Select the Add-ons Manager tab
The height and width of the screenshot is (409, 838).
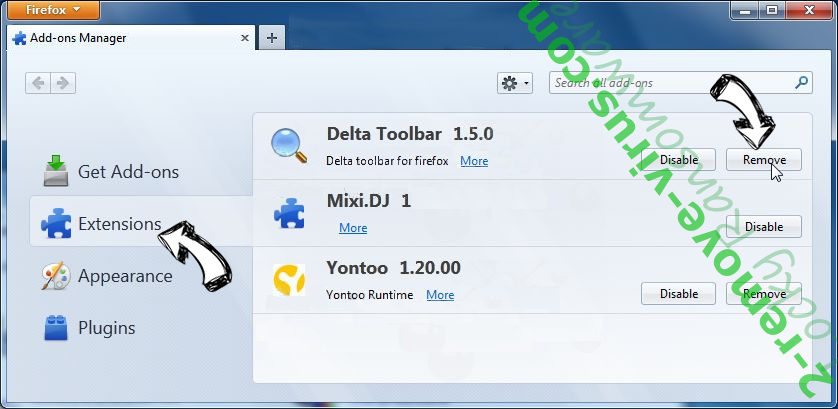[131, 38]
